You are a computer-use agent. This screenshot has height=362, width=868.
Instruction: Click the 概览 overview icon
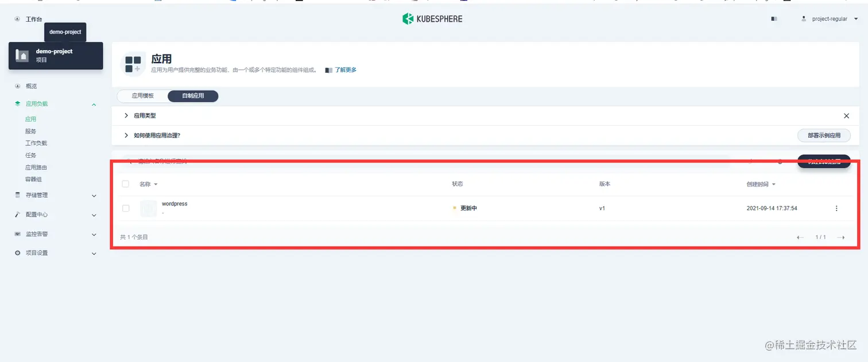point(17,86)
